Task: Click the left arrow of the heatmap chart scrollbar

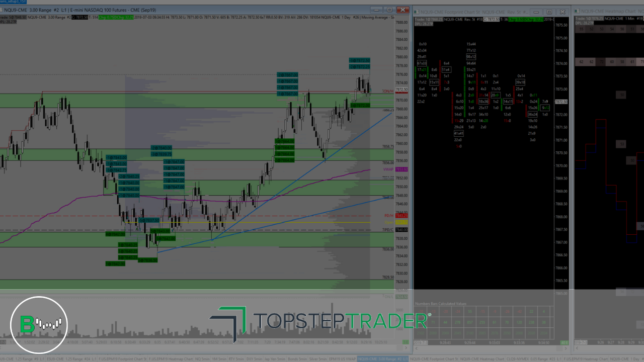Action: point(577,348)
